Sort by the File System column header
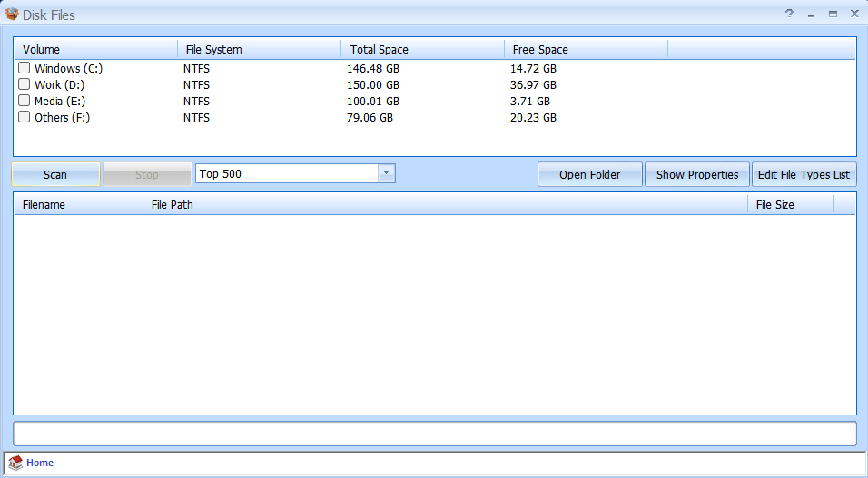This screenshot has height=478, width=868. click(x=258, y=49)
